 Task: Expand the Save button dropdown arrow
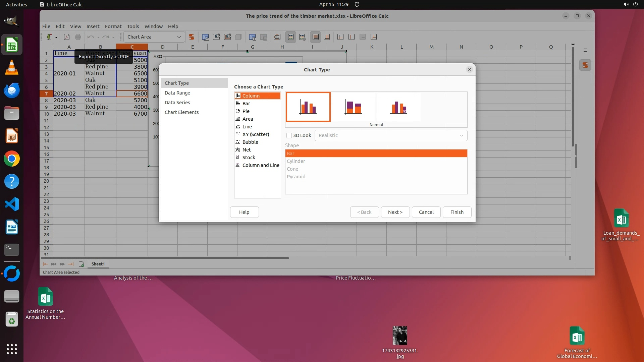[x=56, y=37]
